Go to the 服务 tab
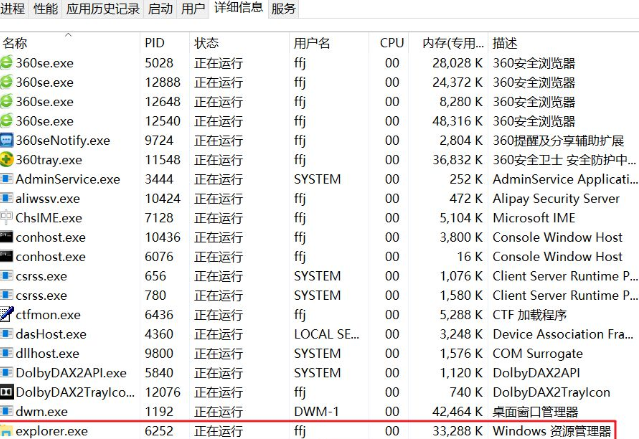 (x=284, y=9)
